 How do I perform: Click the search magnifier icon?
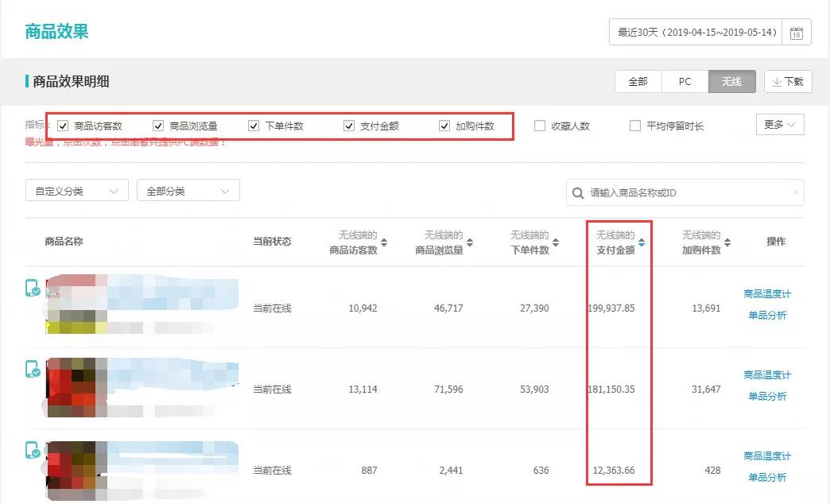578,192
